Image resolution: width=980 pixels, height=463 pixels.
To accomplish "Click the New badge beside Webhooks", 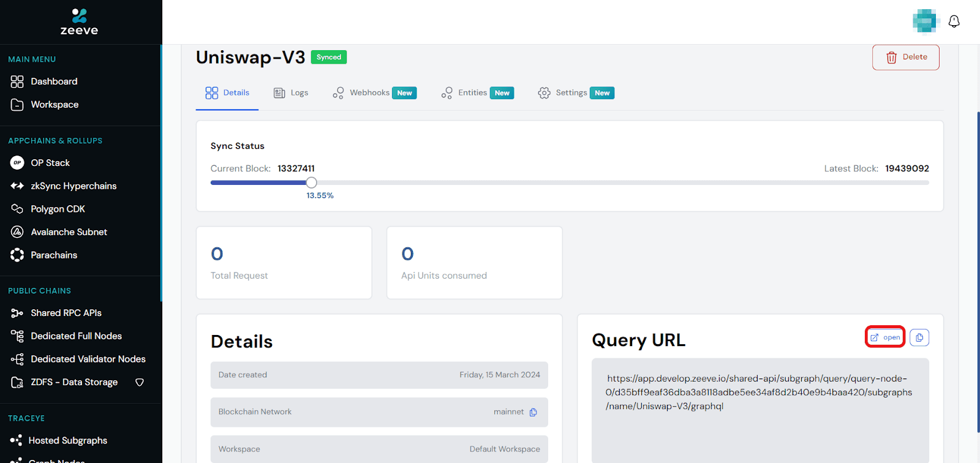I will pyautogui.click(x=404, y=93).
